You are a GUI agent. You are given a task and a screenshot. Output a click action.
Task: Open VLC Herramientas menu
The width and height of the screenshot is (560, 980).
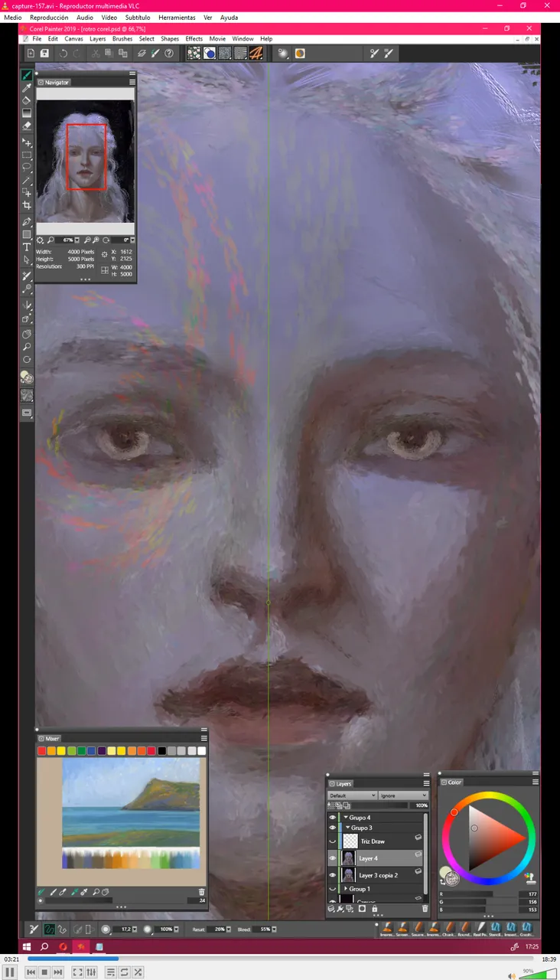coord(176,17)
